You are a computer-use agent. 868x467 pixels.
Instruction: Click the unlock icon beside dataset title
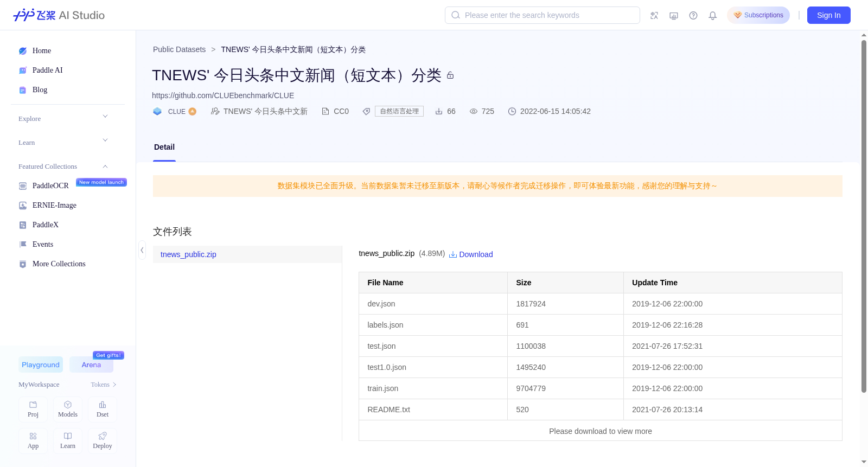[x=450, y=75]
